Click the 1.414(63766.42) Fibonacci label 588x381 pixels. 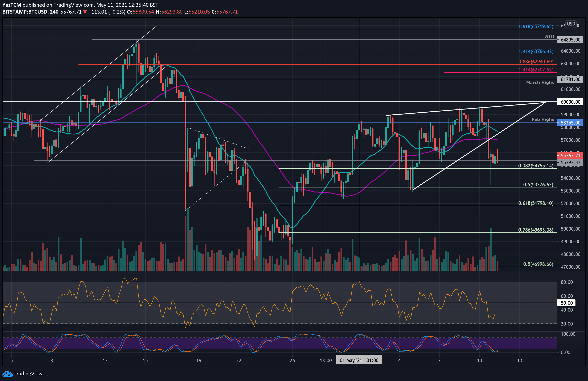coord(536,51)
